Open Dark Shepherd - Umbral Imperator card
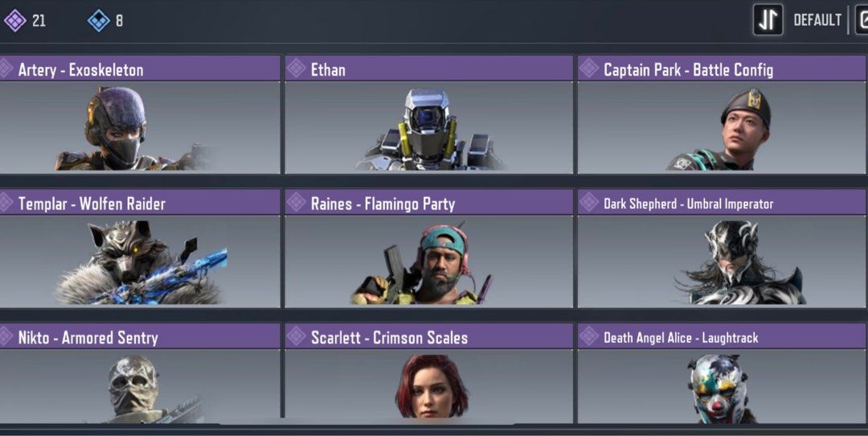 [x=721, y=249]
